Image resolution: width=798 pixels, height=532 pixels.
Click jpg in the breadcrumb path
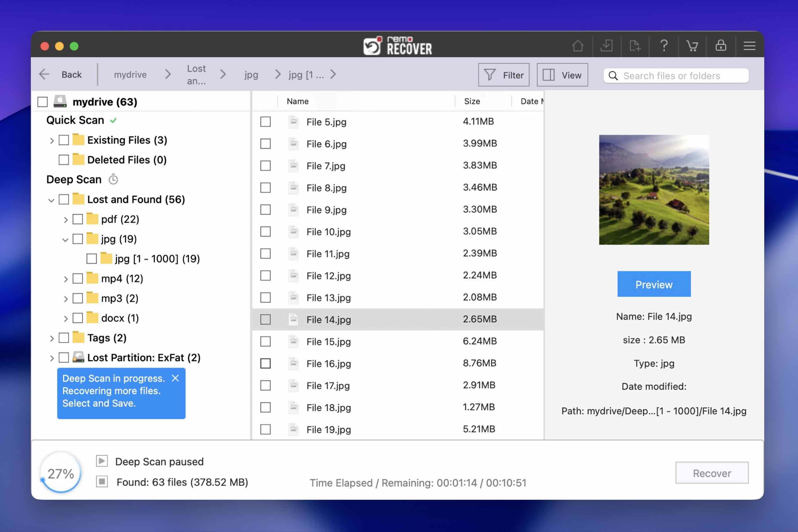[251, 75]
